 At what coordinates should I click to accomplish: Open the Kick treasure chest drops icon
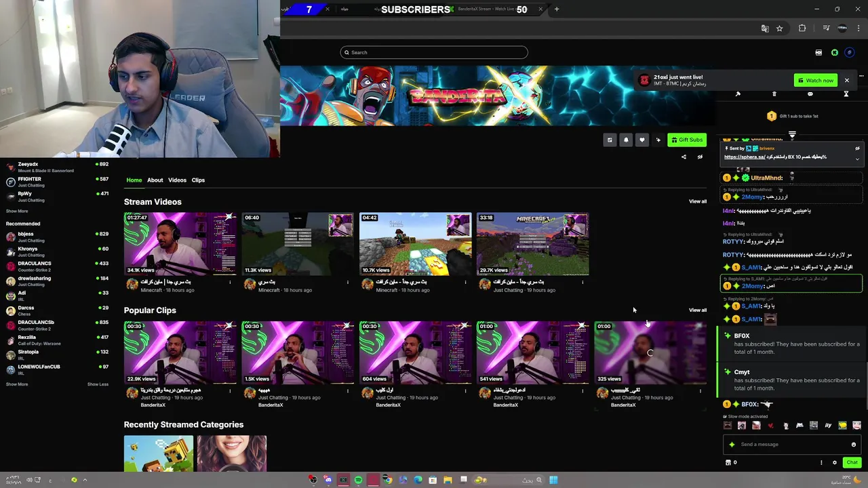click(x=818, y=52)
